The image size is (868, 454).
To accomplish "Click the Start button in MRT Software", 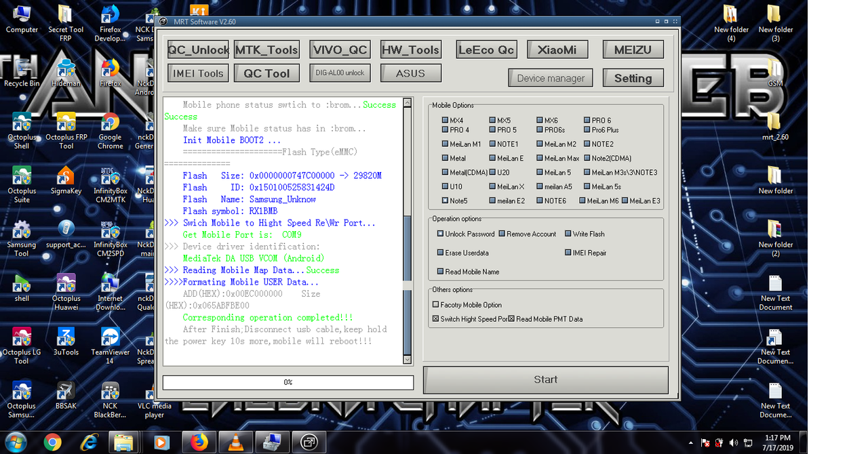I will tap(545, 379).
